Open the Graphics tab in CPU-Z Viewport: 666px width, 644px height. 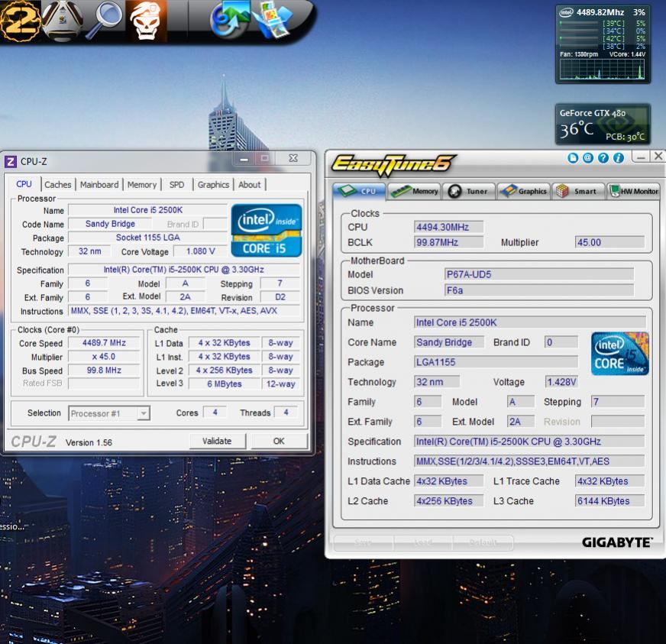tap(213, 185)
